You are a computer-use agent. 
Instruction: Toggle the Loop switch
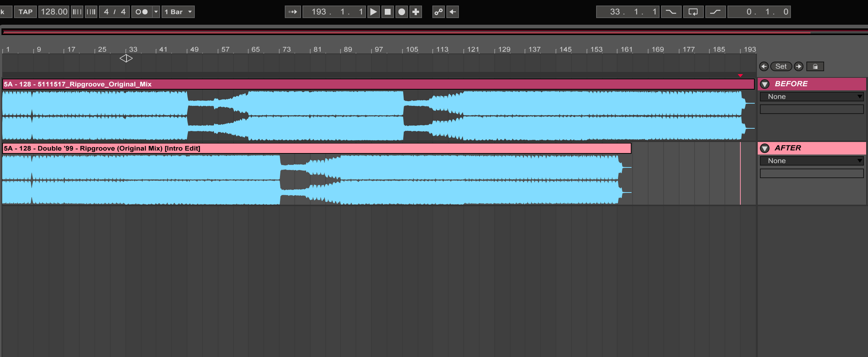click(x=693, y=12)
